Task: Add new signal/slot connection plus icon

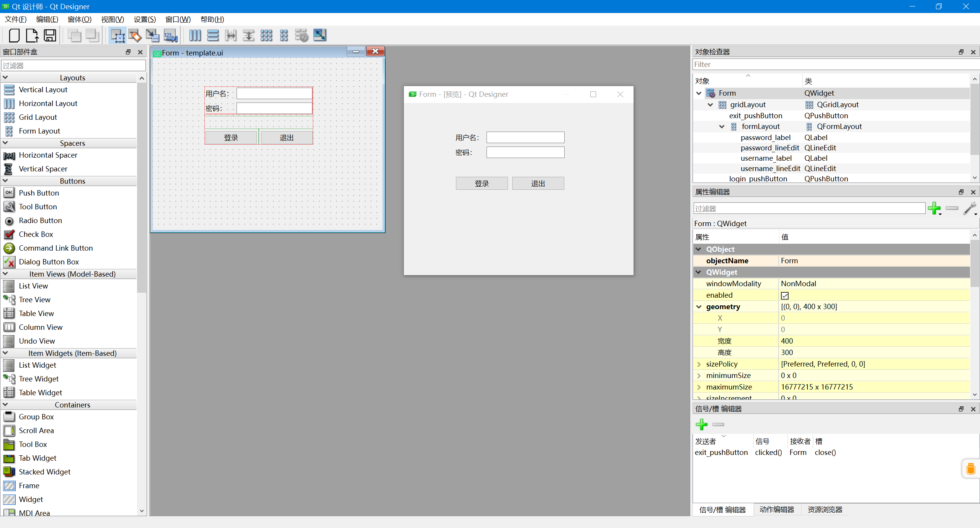Action: 701,424
